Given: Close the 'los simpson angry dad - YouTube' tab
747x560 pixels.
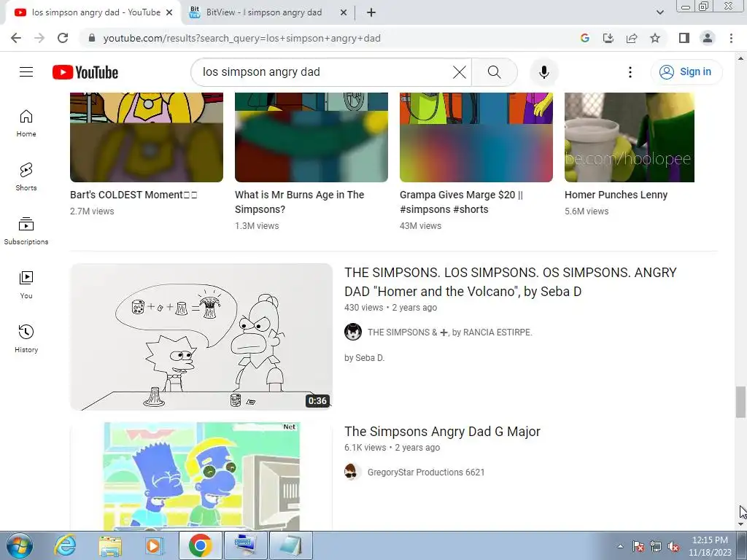Looking at the screenshot, I should point(169,13).
